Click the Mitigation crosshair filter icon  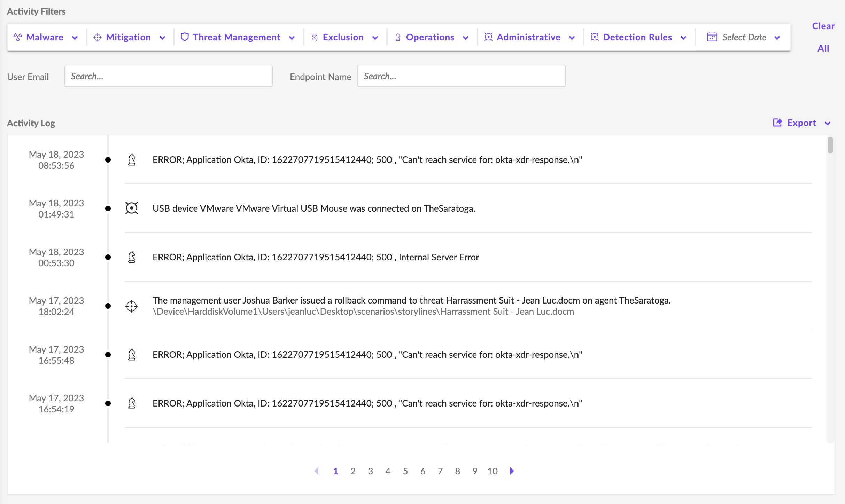click(98, 37)
